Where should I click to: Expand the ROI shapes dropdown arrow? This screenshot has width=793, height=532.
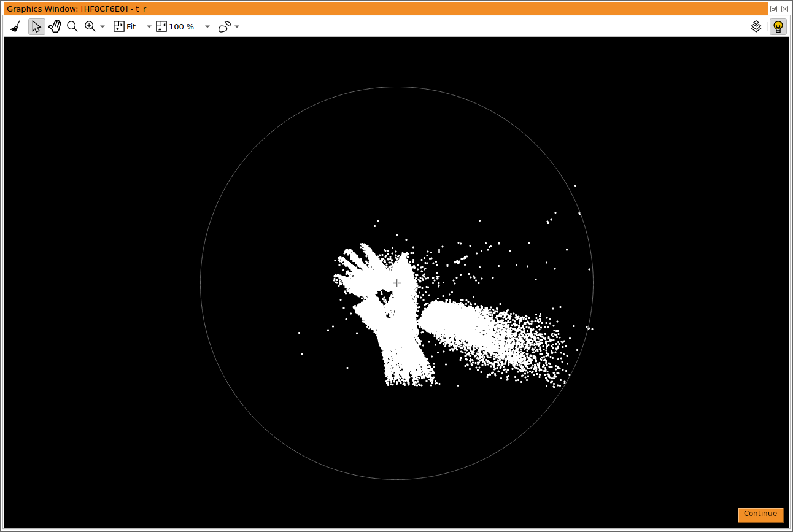(x=237, y=27)
